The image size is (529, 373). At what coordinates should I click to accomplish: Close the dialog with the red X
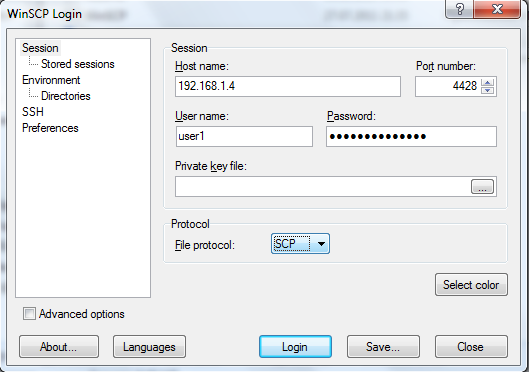point(497,9)
